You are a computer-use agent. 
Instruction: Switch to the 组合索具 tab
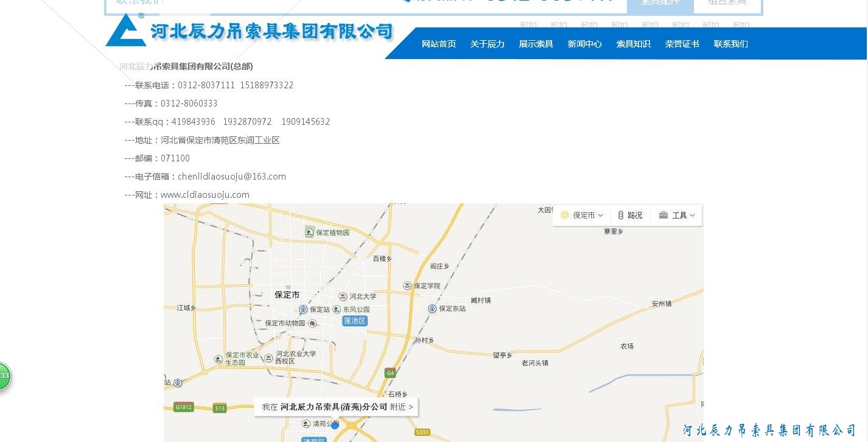click(727, 2)
